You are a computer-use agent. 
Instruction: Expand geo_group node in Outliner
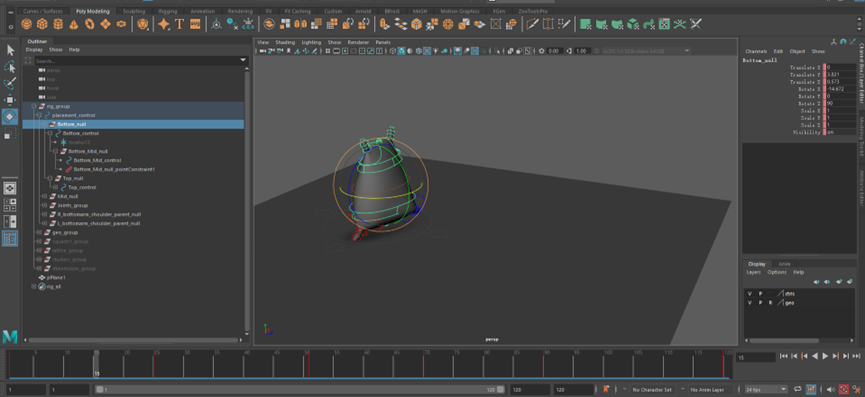pos(39,233)
